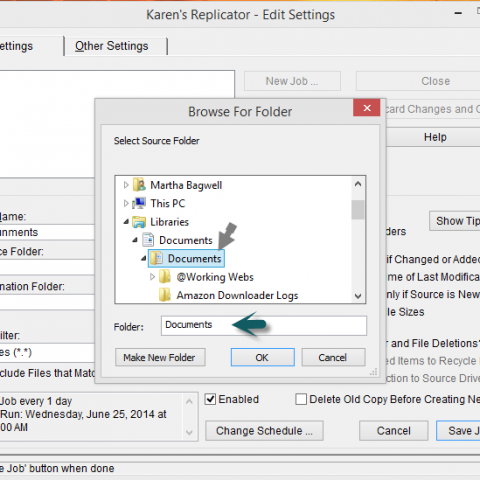The height and width of the screenshot is (480, 480).
Task: Click folder tree scrollbar down arrow
Action: pyautogui.click(x=358, y=296)
